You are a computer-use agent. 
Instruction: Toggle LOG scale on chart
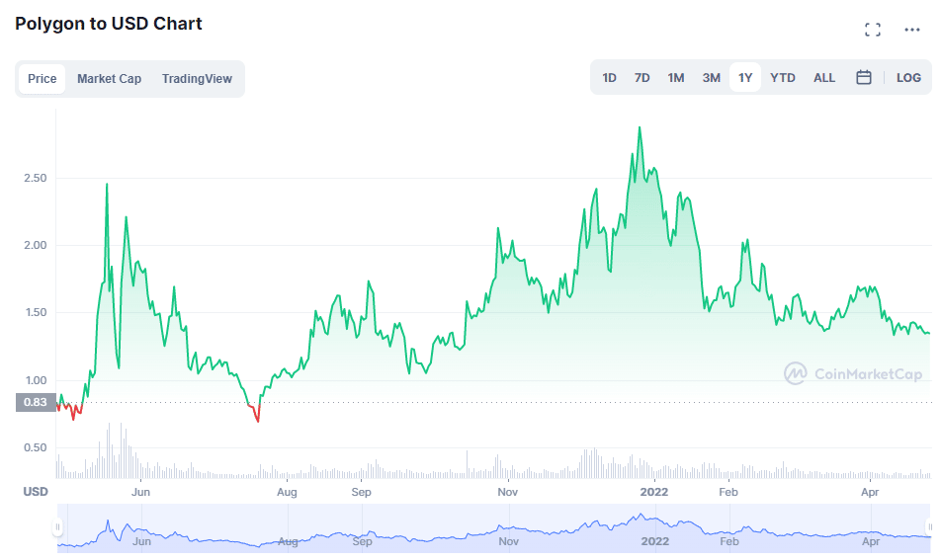point(908,78)
